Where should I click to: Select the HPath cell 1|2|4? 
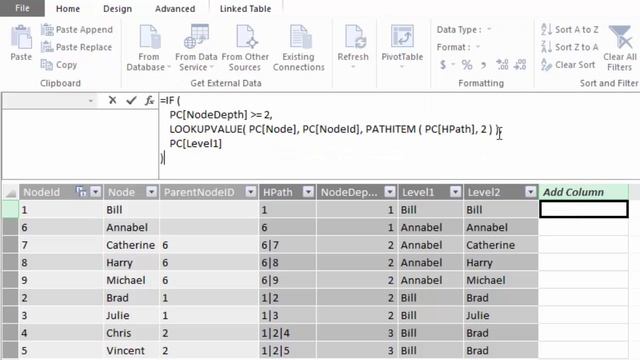(287, 333)
